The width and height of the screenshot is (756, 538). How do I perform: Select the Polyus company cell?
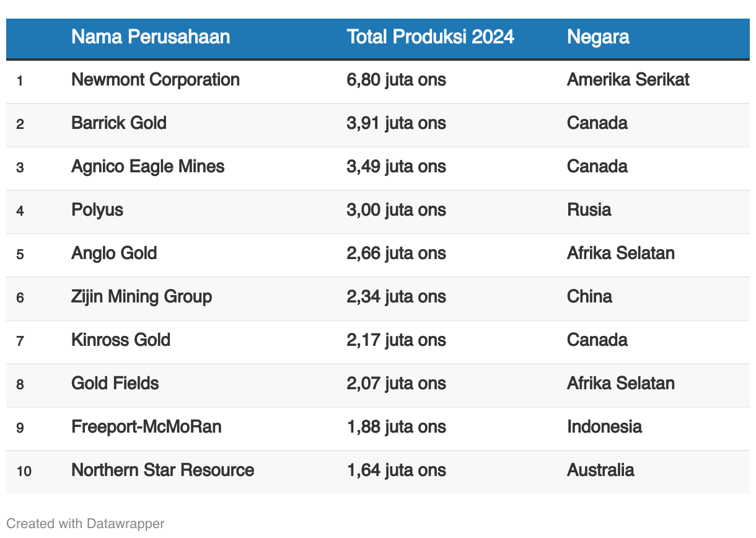(x=97, y=210)
